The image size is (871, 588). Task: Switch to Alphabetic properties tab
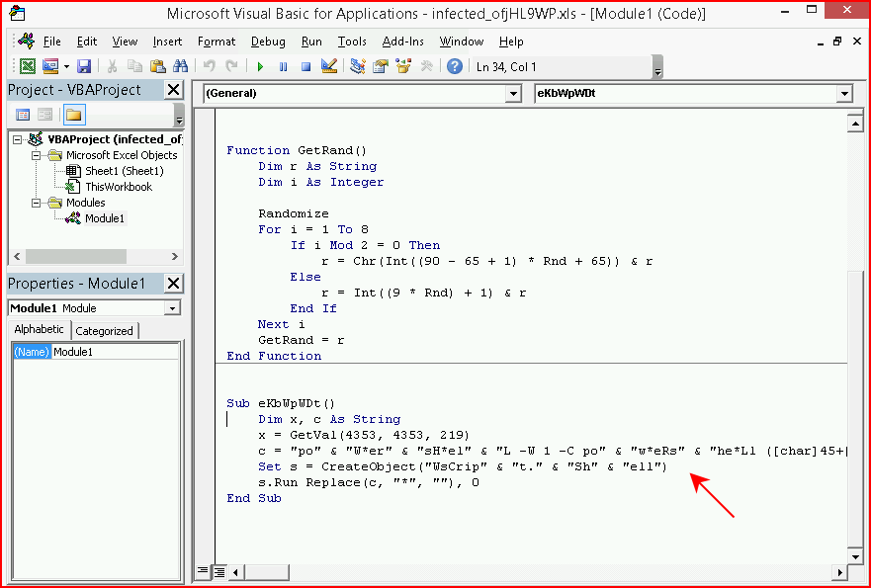click(39, 329)
